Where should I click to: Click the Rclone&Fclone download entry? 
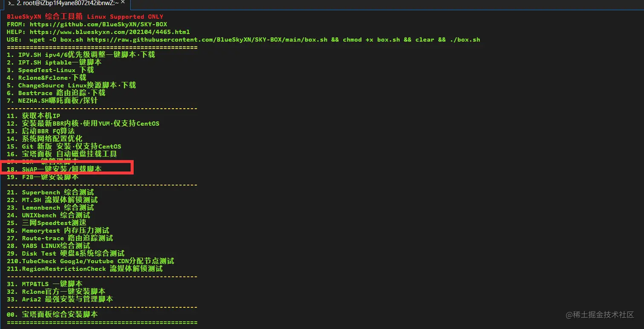tap(46, 78)
